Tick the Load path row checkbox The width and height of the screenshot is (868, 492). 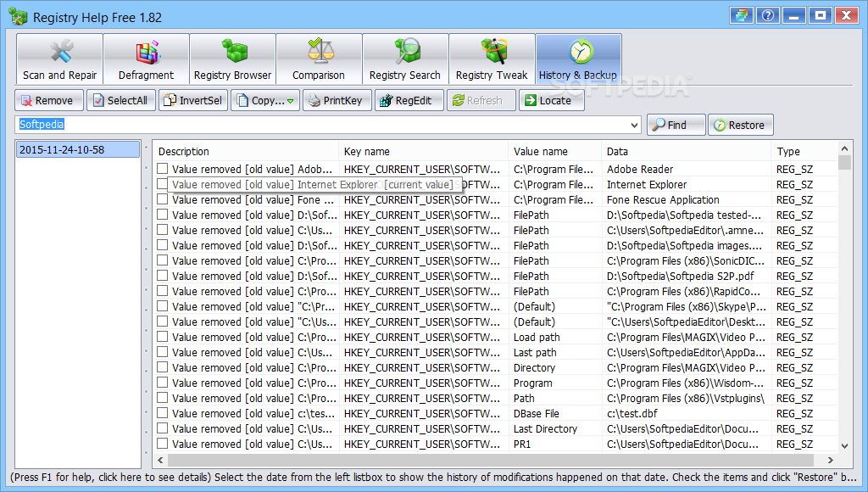tap(162, 336)
